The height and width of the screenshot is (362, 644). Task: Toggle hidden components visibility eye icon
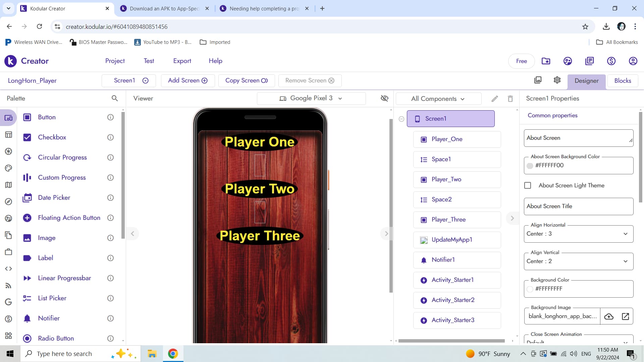coord(384,98)
